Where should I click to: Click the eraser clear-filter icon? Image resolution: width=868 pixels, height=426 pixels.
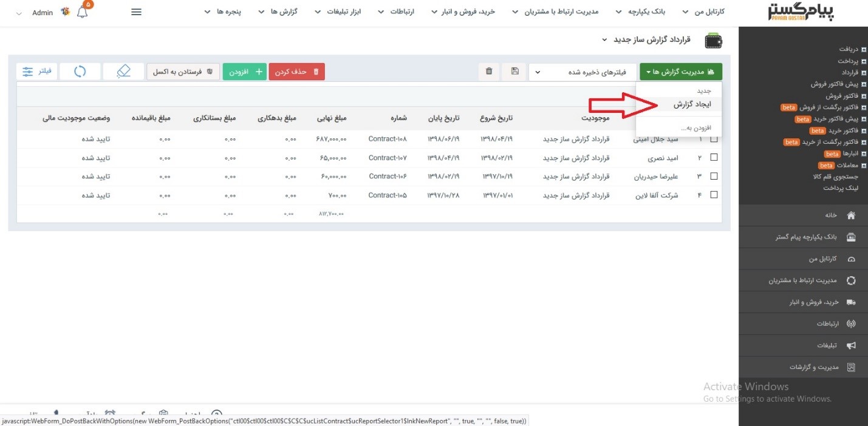pyautogui.click(x=123, y=72)
